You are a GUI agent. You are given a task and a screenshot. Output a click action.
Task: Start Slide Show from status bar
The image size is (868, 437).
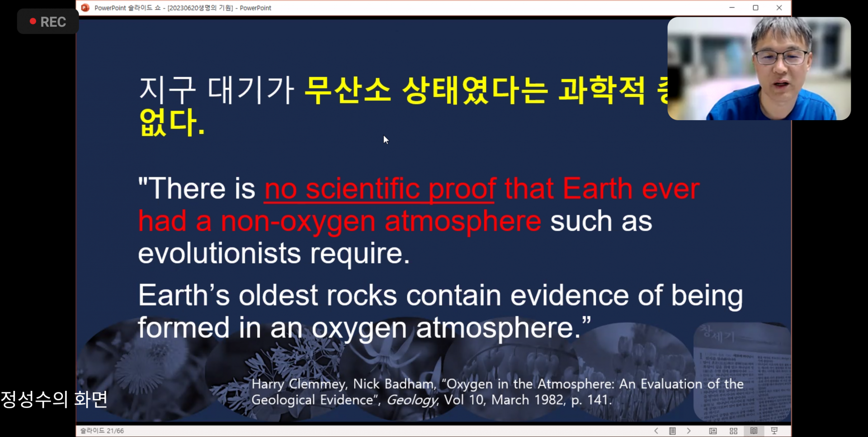tap(774, 431)
